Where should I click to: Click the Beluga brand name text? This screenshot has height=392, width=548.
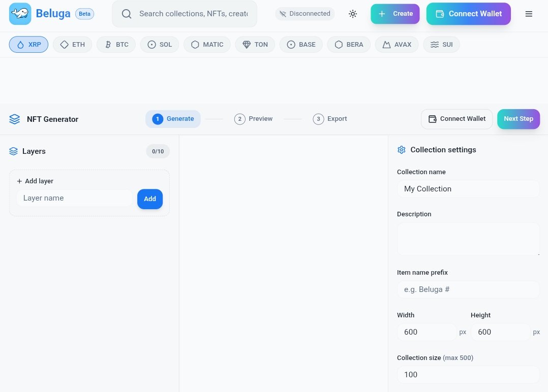coord(53,14)
